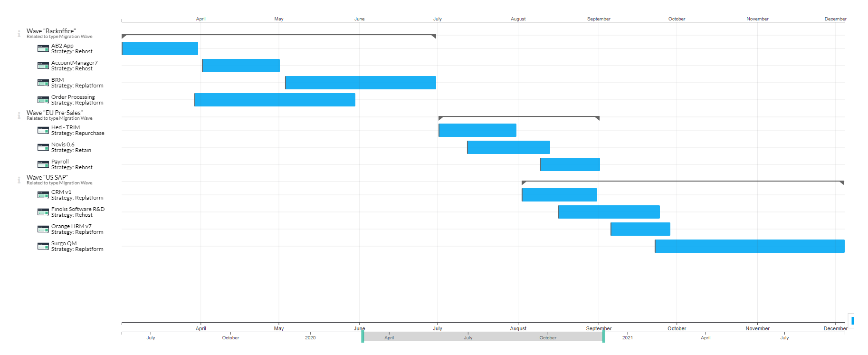
Task: Click the September label on bottom axis
Action: coord(599,328)
